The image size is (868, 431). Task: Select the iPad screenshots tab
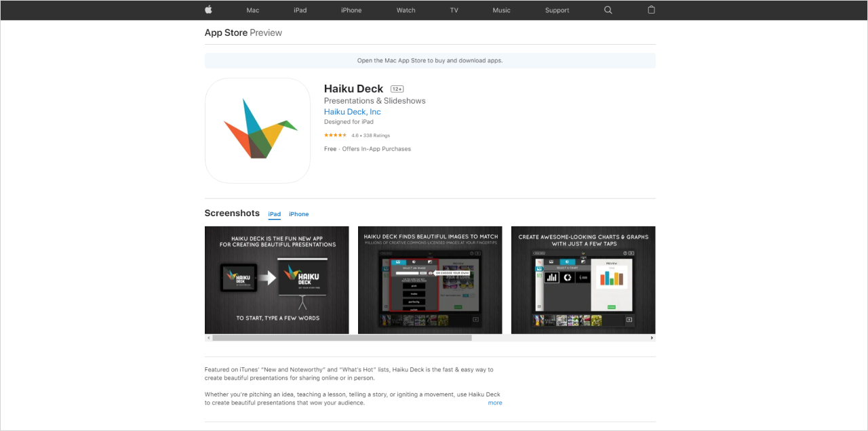pyautogui.click(x=274, y=214)
